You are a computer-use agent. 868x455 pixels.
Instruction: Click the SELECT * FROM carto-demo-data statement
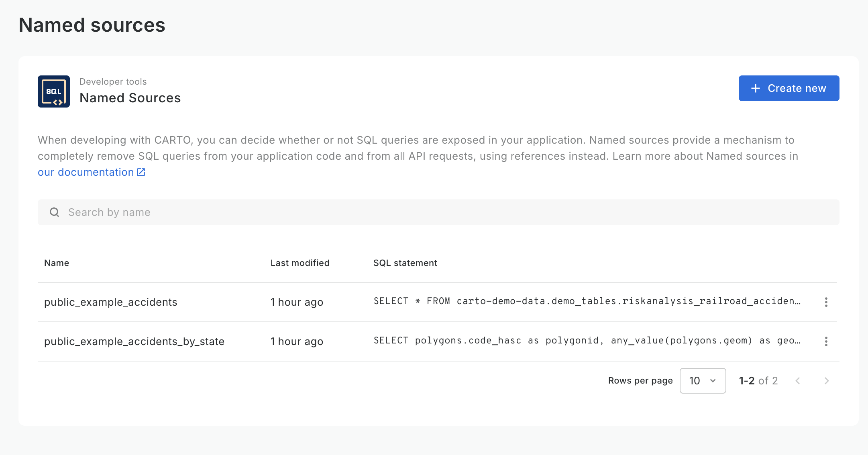coord(587,301)
